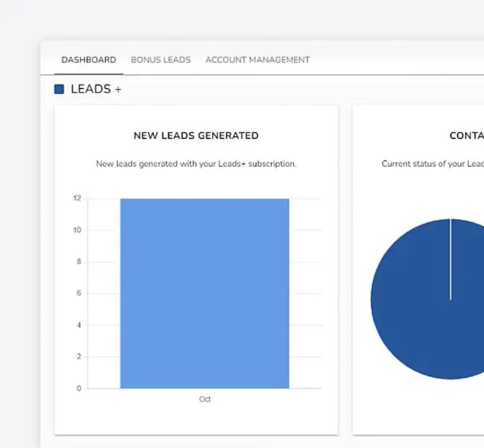Switch to the Bonus Leads tab
484x448 pixels.
161,59
